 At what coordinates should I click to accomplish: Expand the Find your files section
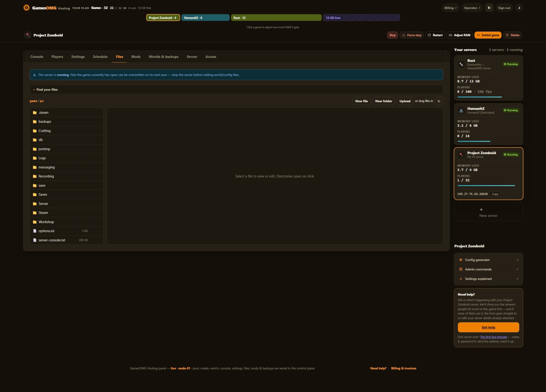(x=236, y=89)
